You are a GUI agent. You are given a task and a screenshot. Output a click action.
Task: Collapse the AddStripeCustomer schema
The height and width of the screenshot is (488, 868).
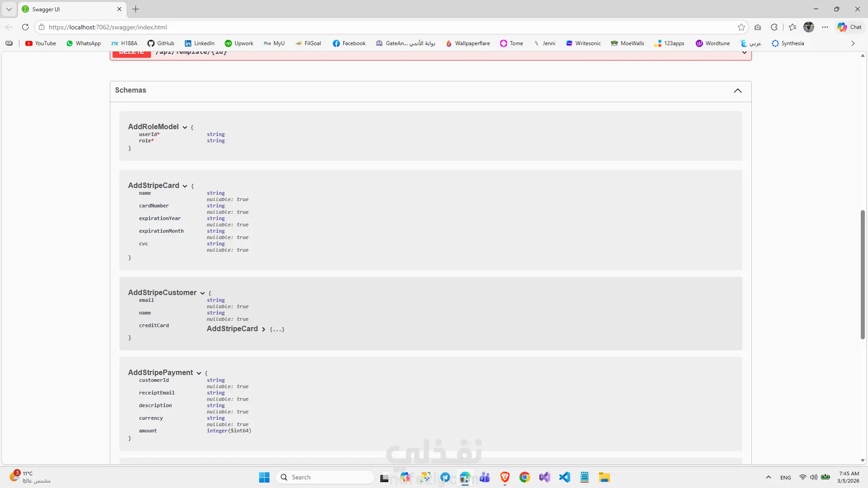click(x=202, y=293)
